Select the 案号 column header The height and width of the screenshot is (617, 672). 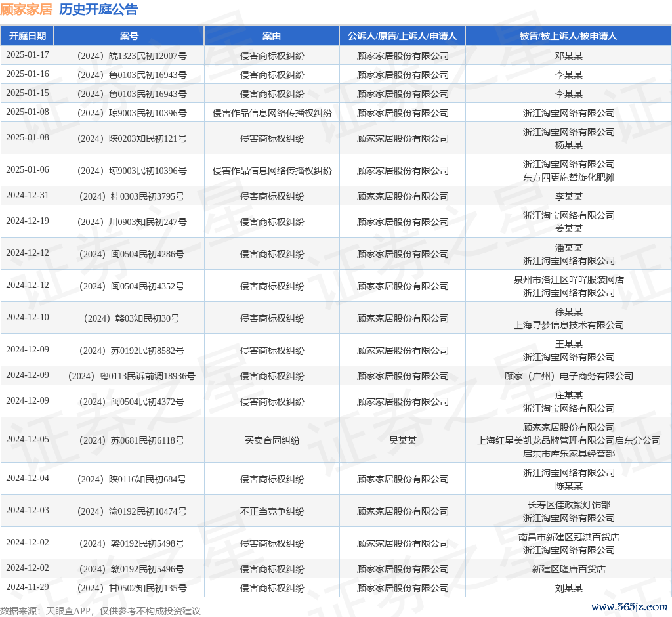[x=129, y=36]
